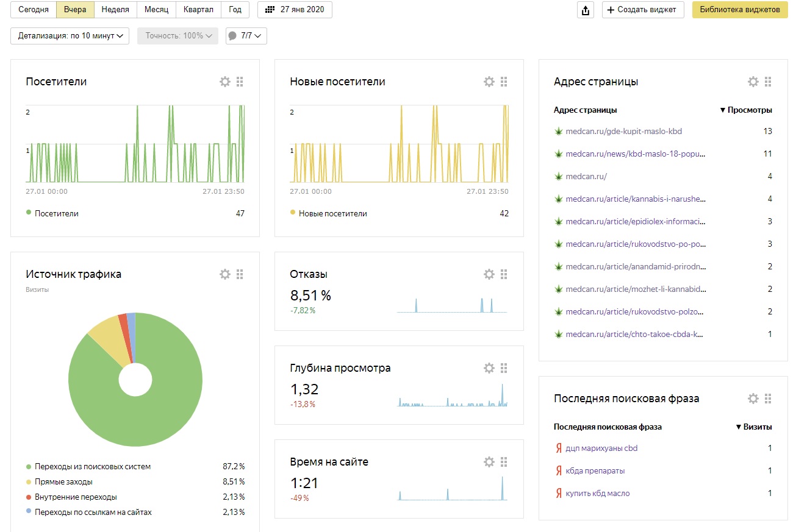
Task: Click drag handle of Новые посетители widget
Action: click(504, 82)
